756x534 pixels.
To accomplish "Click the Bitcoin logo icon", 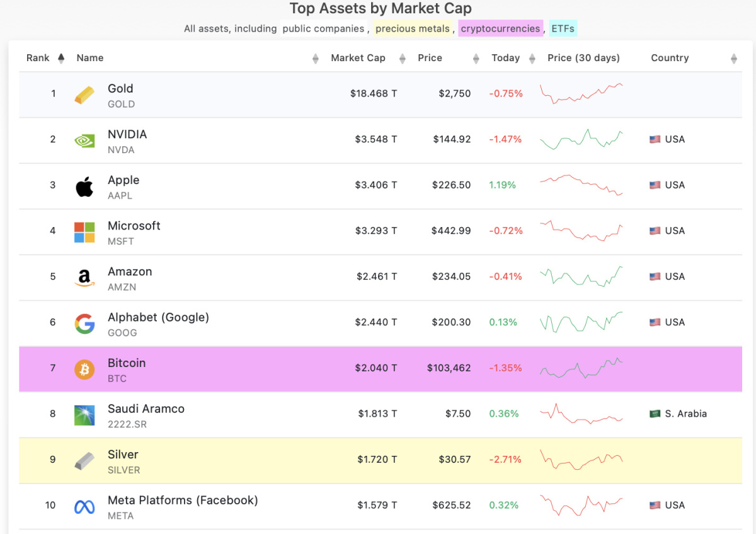I will coord(84,369).
